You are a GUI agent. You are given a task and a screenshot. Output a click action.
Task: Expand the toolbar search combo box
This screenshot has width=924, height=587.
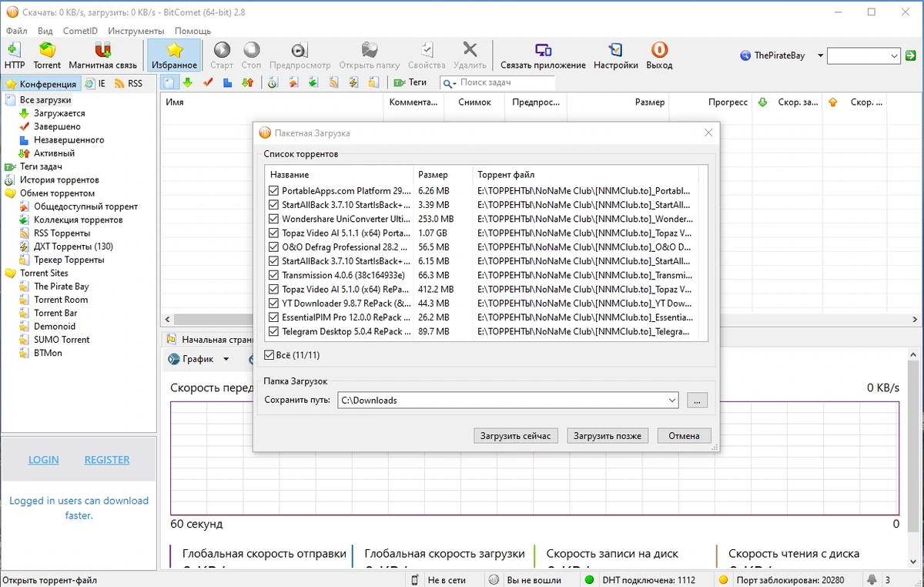coord(894,55)
